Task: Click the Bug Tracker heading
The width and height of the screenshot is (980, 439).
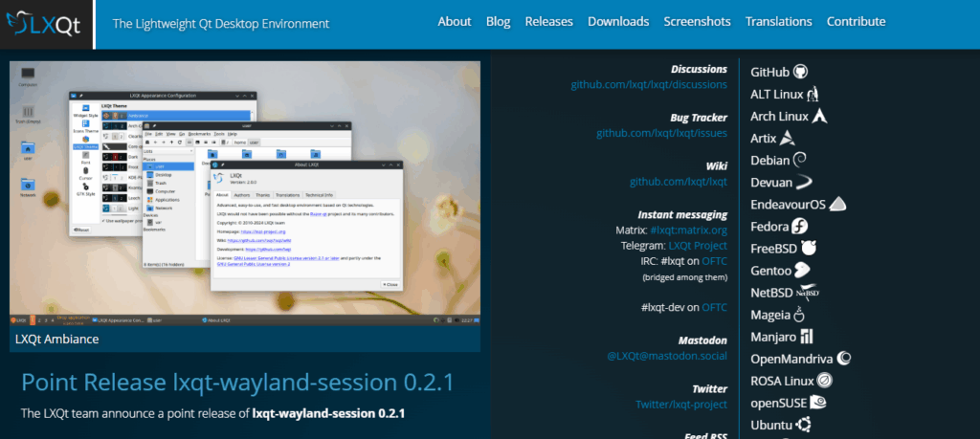Action: (699, 118)
